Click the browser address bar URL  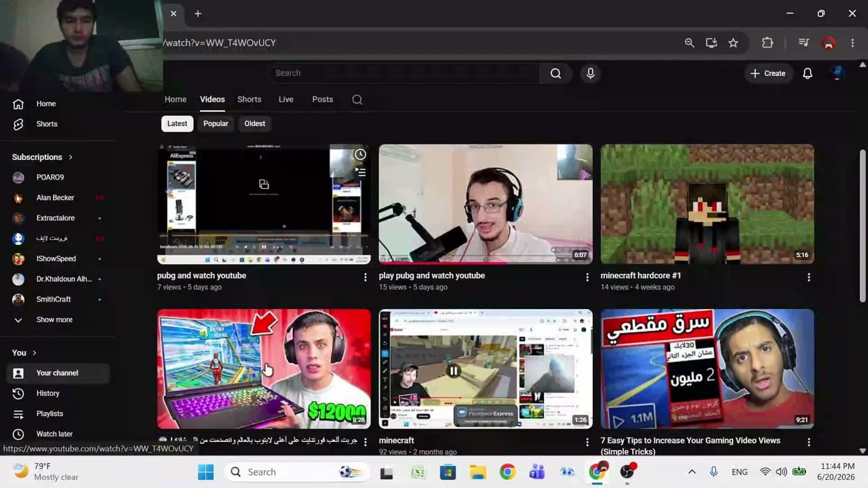(x=219, y=43)
